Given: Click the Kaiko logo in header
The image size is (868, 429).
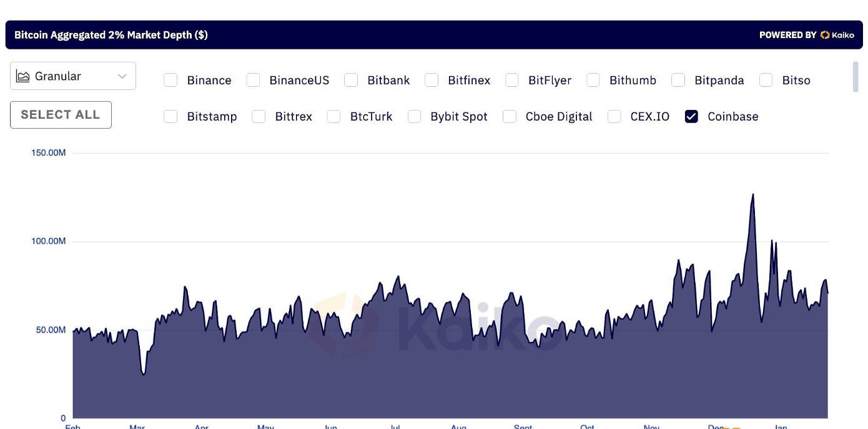Looking at the screenshot, I should [837, 35].
